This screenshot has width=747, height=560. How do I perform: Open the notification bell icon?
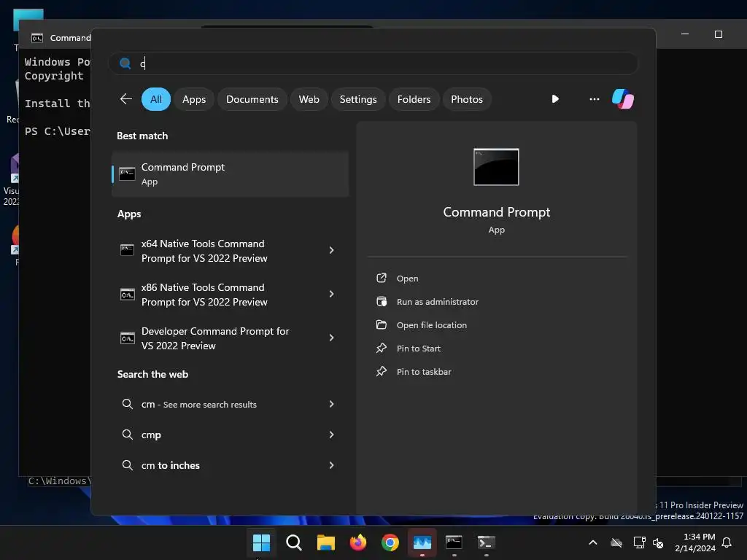point(727,542)
